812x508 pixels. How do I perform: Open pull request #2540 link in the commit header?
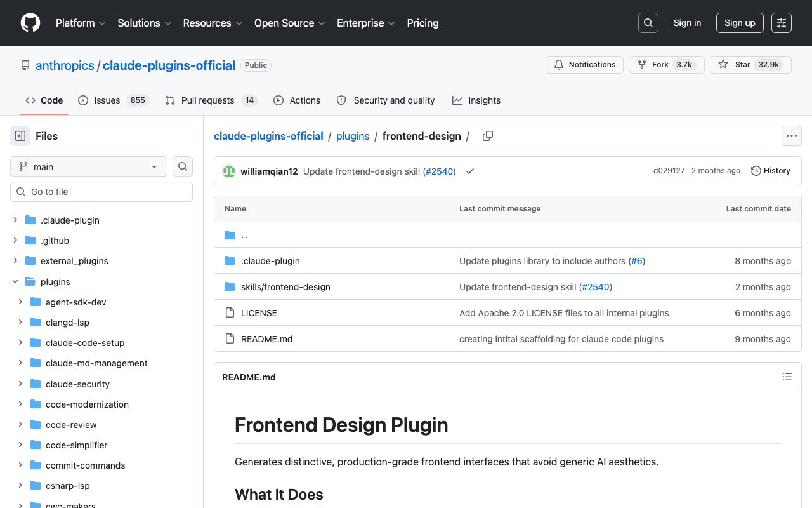coord(439,171)
